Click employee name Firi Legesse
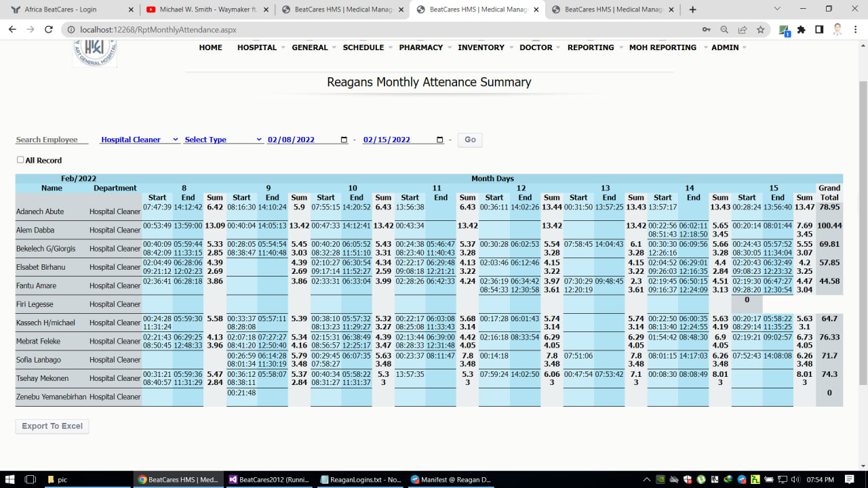This screenshot has height=488, width=868. pyautogui.click(x=35, y=304)
